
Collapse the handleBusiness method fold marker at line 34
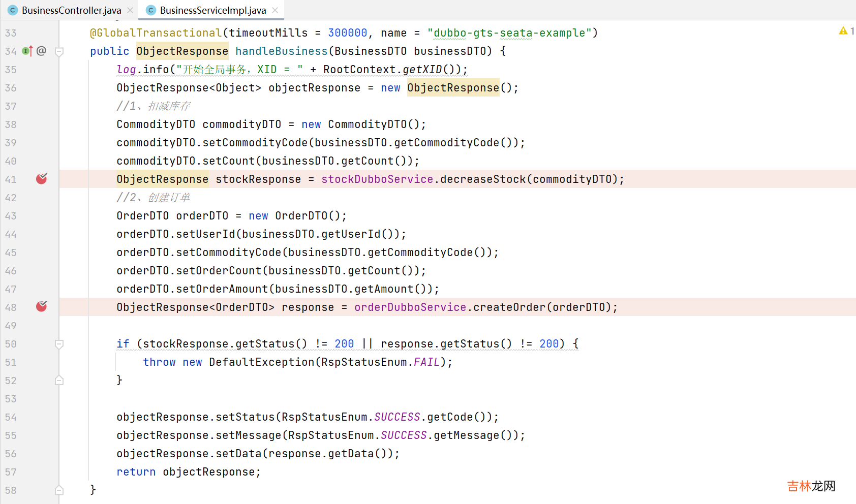[59, 51]
